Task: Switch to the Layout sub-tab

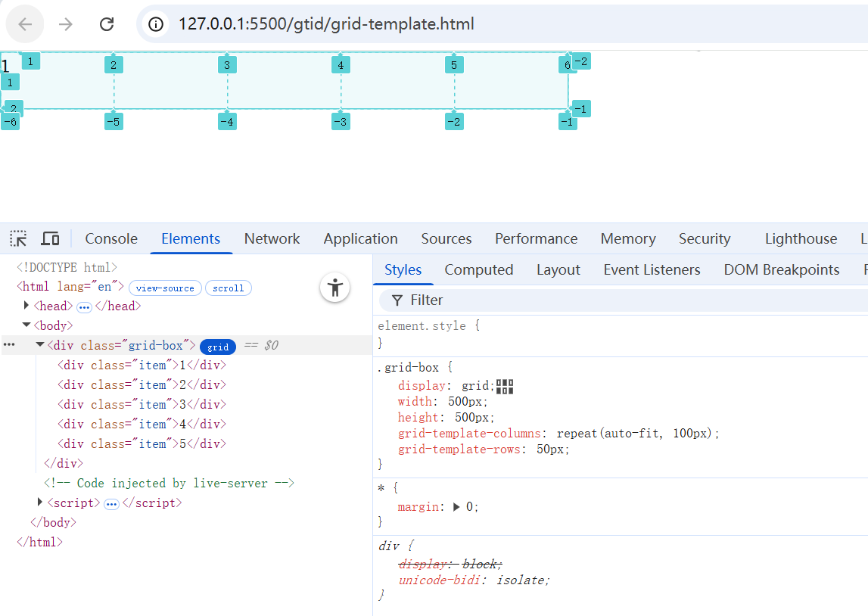Action: 558,269
